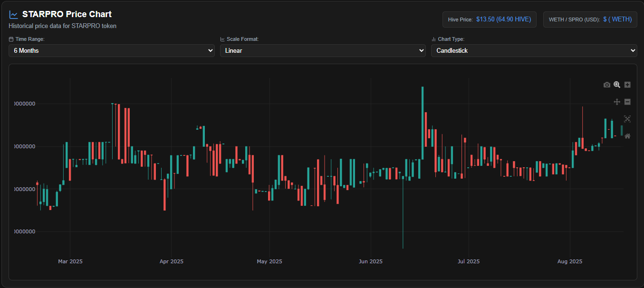Viewport: 644px width, 288px height.
Task: Select the Pan crossed-arrows tool
Action: [617, 102]
